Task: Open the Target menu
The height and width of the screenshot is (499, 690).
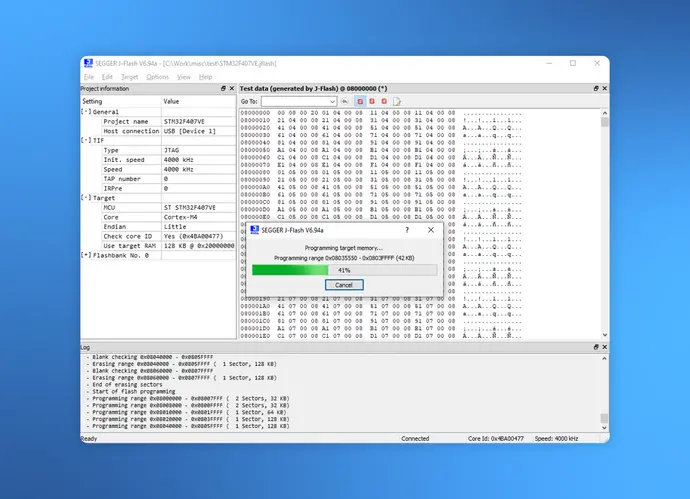Action: pyautogui.click(x=130, y=77)
